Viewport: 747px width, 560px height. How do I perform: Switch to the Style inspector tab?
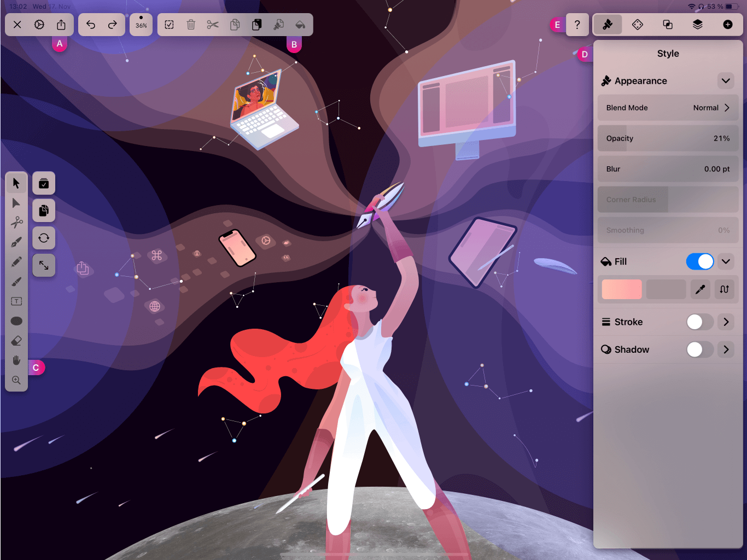pos(608,25)
